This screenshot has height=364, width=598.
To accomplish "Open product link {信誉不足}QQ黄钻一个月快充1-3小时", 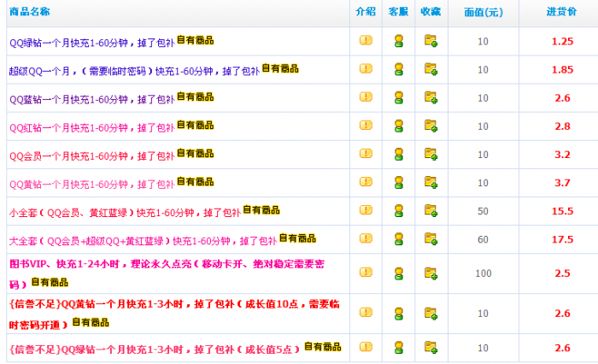I will pos(174,314).
